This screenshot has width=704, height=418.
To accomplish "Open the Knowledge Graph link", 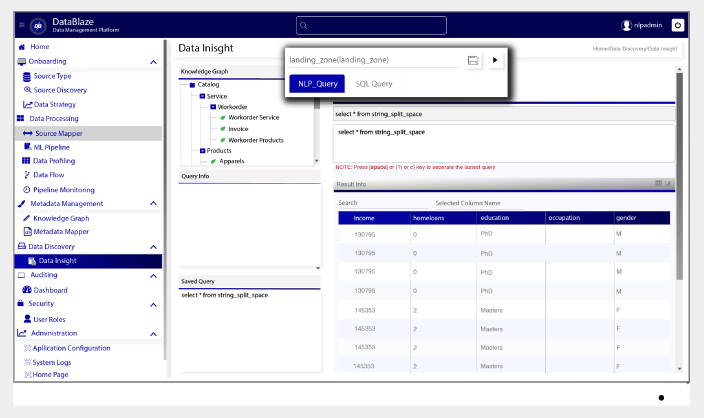I will [61, 218].
